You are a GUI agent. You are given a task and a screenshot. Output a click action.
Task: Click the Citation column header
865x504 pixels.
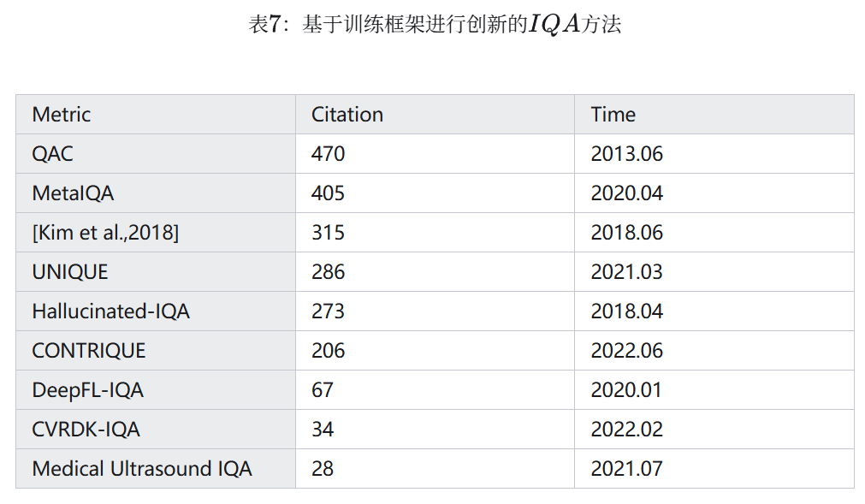tap(347, 115)
